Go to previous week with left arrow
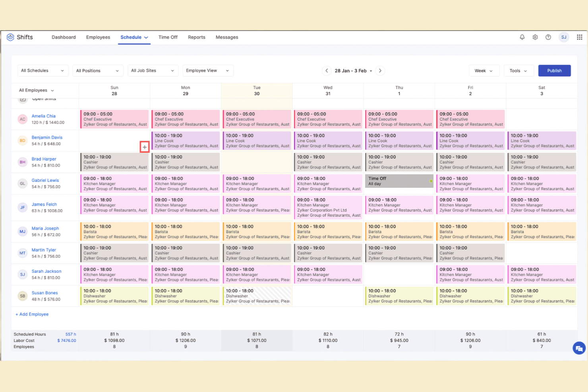The height and width of the screenshot is (392, 588). coord(327,70)
